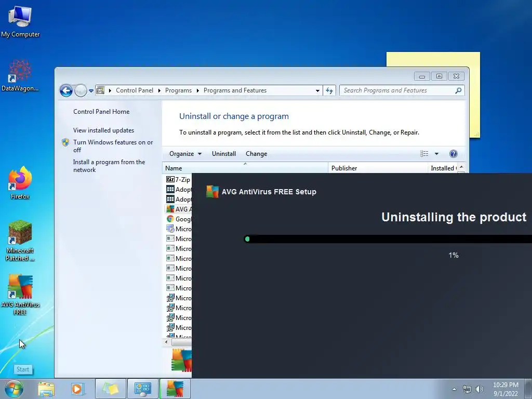
Task: Select AVG entry in program list
Action: click(178, 209)
